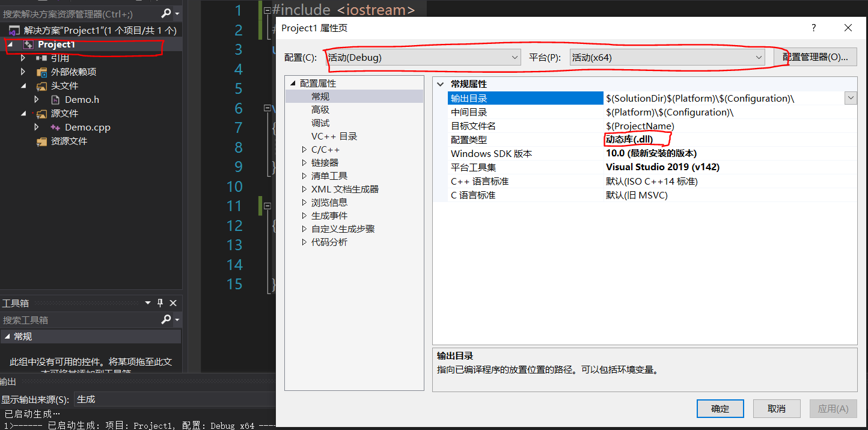Click line number 13 in the editor
Viewport: 868px width, 430px height.
pos(234,245)
